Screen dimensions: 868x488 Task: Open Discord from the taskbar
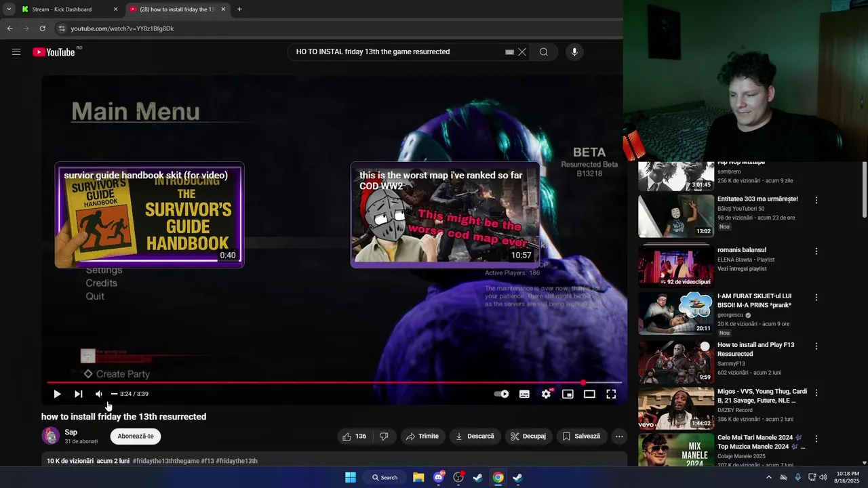(x=438, y=477)
